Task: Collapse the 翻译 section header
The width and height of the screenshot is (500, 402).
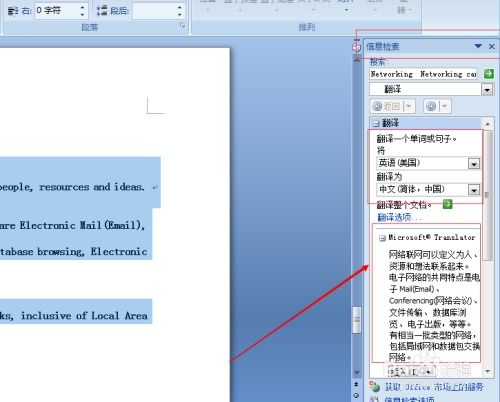Action: click(376, 123)
